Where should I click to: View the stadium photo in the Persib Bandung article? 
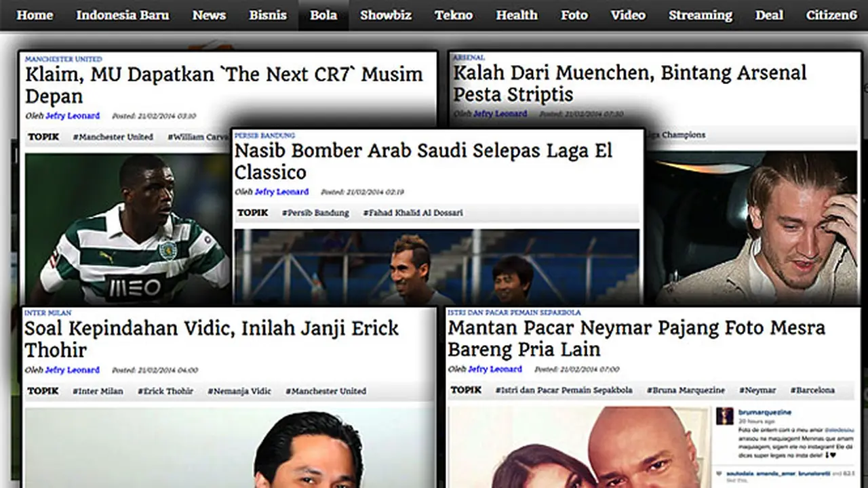click(x=437, y=267)
